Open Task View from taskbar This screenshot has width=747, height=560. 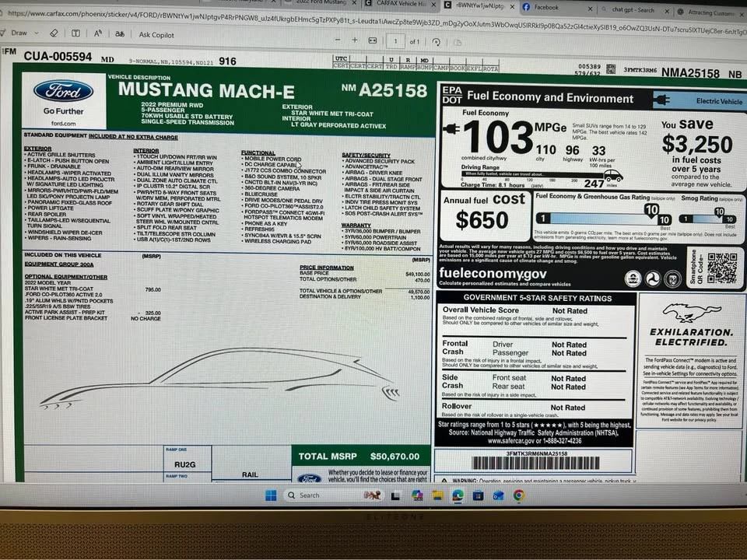(395, 495)
